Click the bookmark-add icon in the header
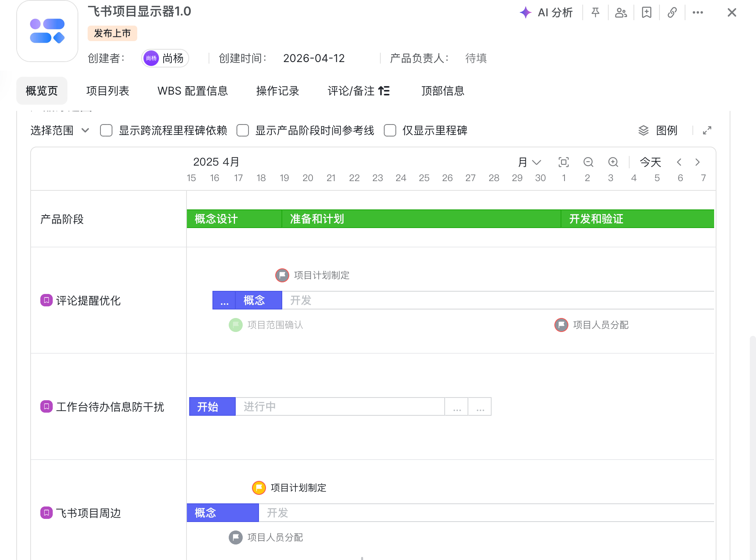The image size is (756, 560). (647, 13)
